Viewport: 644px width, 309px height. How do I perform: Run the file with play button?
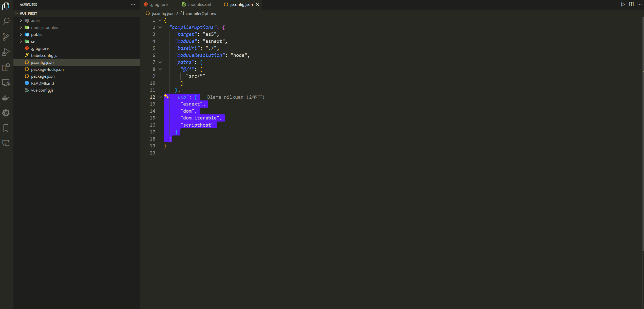click(x=623, y=4)
